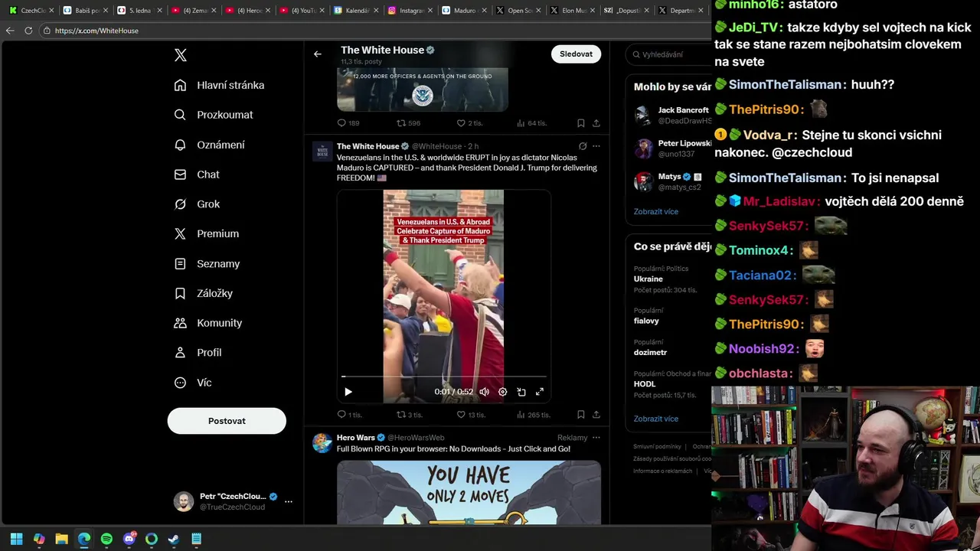
Task: Open Oznámení in the sidebar
Action: click(x=210, y=145)
